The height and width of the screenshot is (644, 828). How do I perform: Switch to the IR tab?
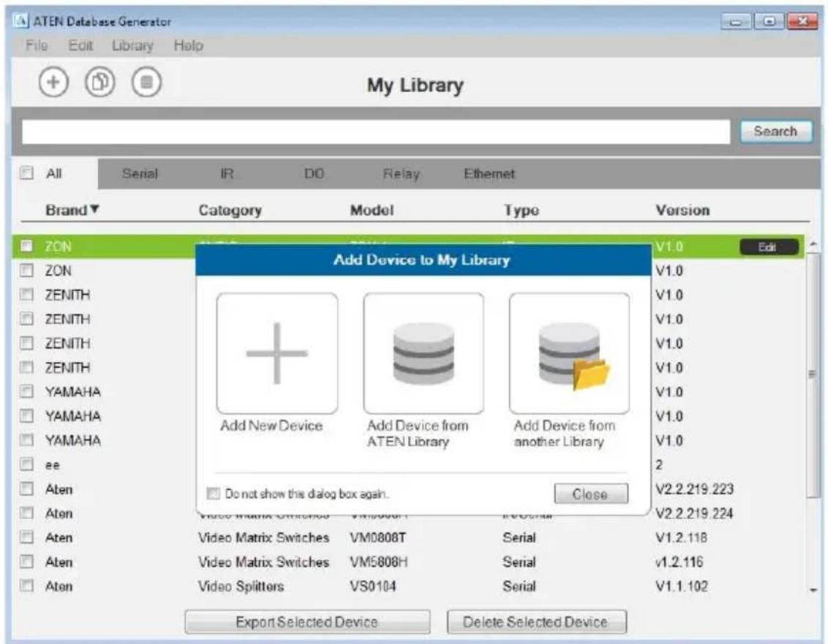227,174
